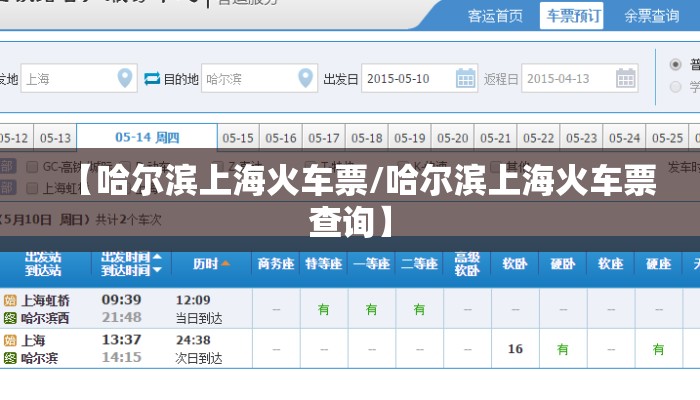Sort results by 出发时间 arrows
The width and height of the screenshot is (700, 400).
click(157, 263)
